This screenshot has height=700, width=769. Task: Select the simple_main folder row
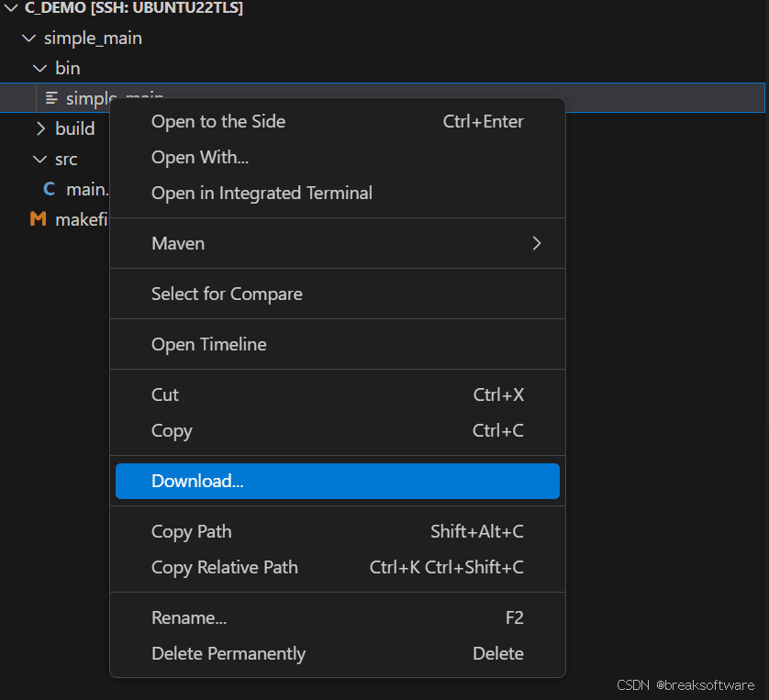(383, 39)
